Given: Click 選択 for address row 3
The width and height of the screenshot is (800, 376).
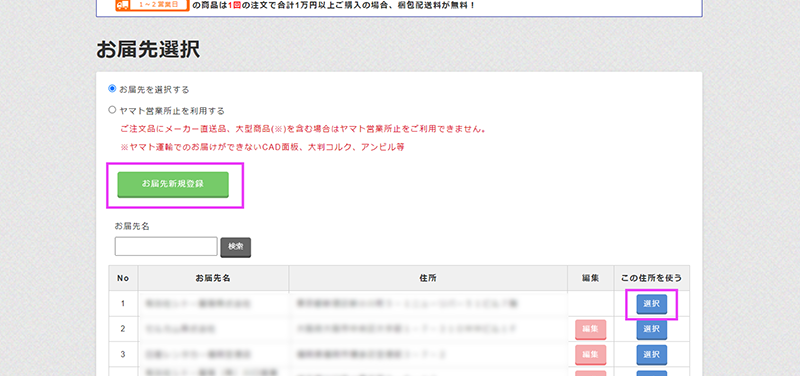Looking at the screenshot, I should tap(652, 355).
